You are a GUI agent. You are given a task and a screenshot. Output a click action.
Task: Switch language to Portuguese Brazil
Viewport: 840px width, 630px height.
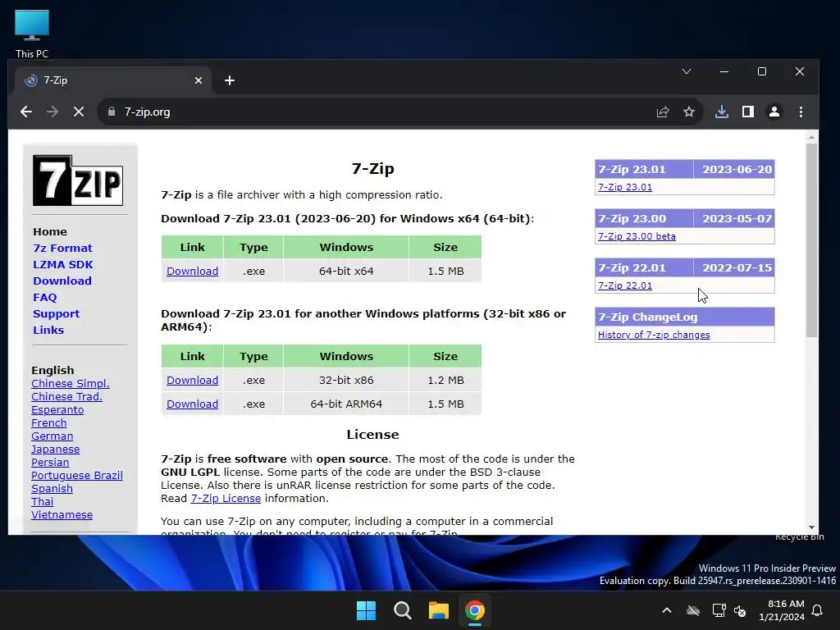click(x=76, y=475)
